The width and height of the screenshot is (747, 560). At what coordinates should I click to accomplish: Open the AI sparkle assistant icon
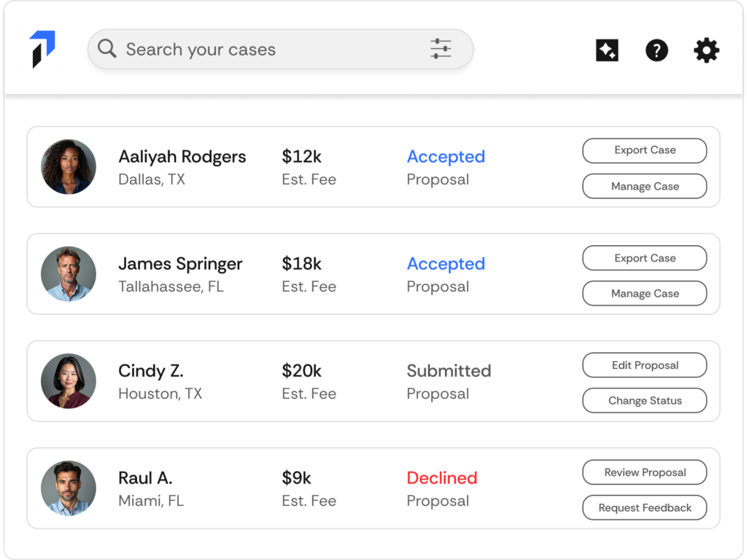pyautogui.click(x=607, y=50)
